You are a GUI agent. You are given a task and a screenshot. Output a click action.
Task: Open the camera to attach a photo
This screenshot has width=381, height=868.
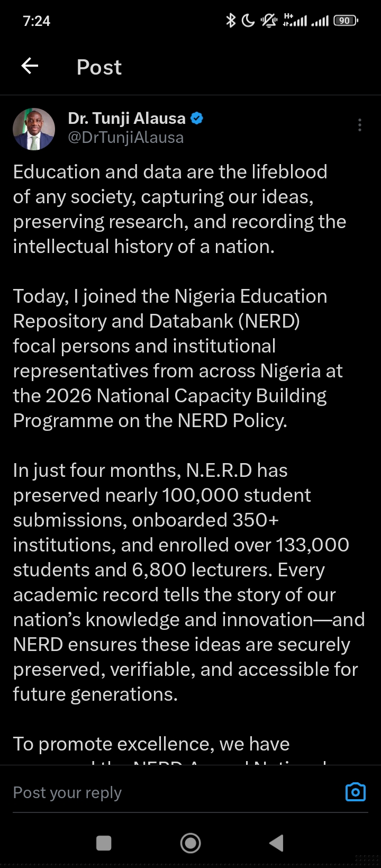click(x=355, y=792)
